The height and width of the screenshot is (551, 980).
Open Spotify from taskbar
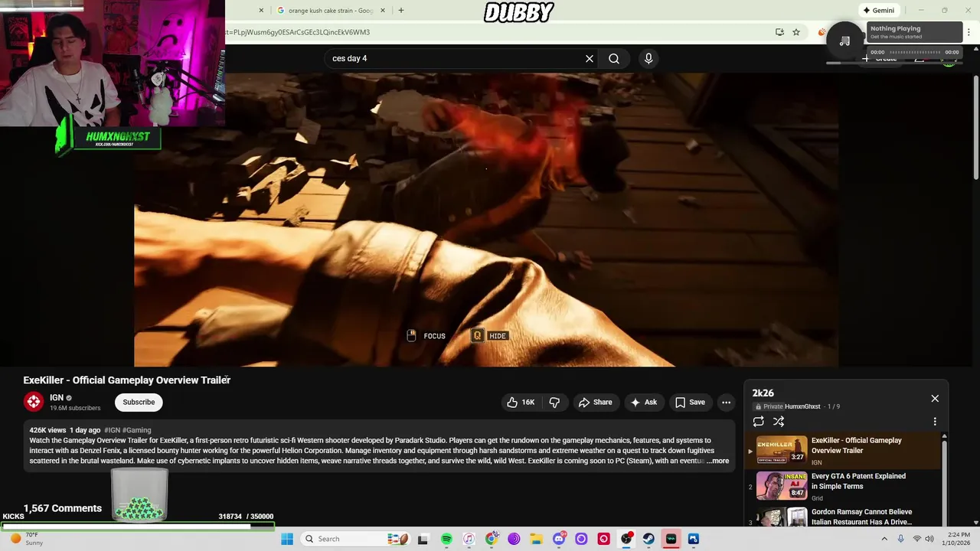pyautogui.click(x=446, y=539)
